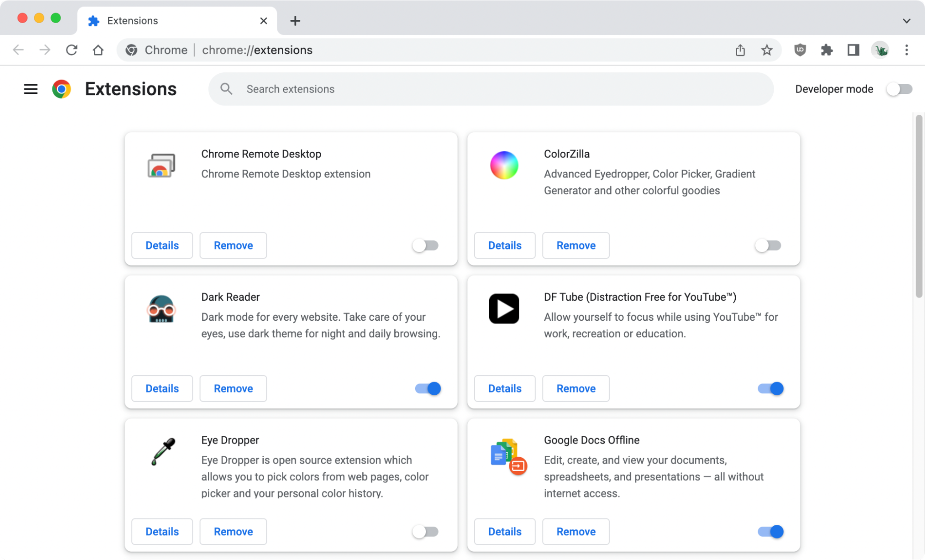Turn on the ColorZilla extension
Screen dimensions: 925x560
[x=768, y=245]
